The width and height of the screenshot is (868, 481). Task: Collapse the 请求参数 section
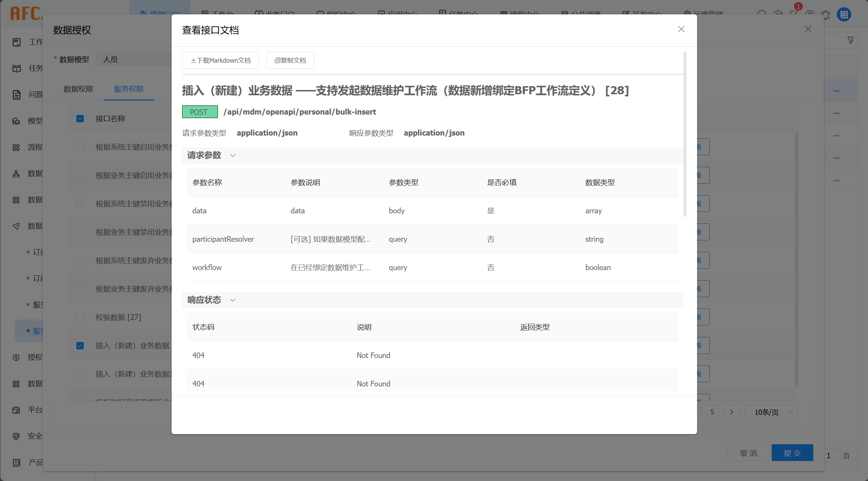[233, 156]
